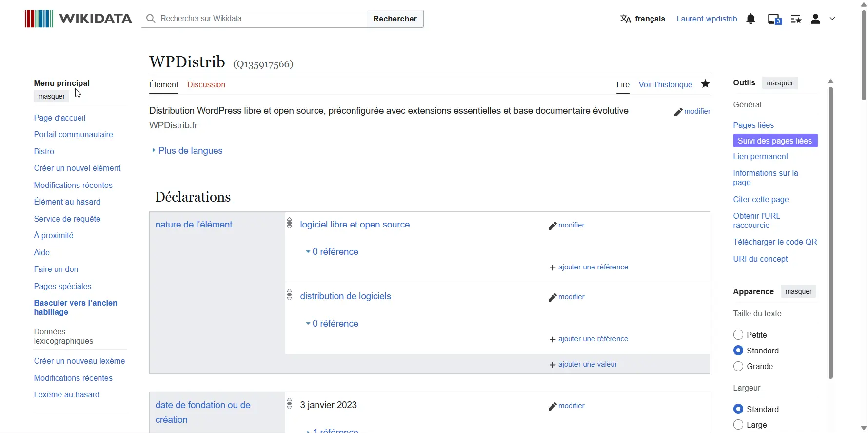Open Lien permanent
The height and width of the screenshot is (433, 868).
(x=761, y=156)
